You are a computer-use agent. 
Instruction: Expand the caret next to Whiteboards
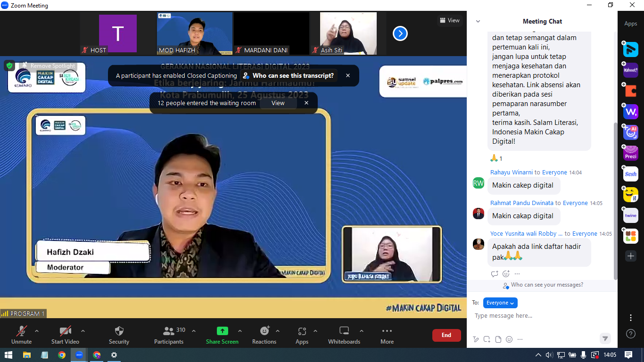(x=362, y=331)
